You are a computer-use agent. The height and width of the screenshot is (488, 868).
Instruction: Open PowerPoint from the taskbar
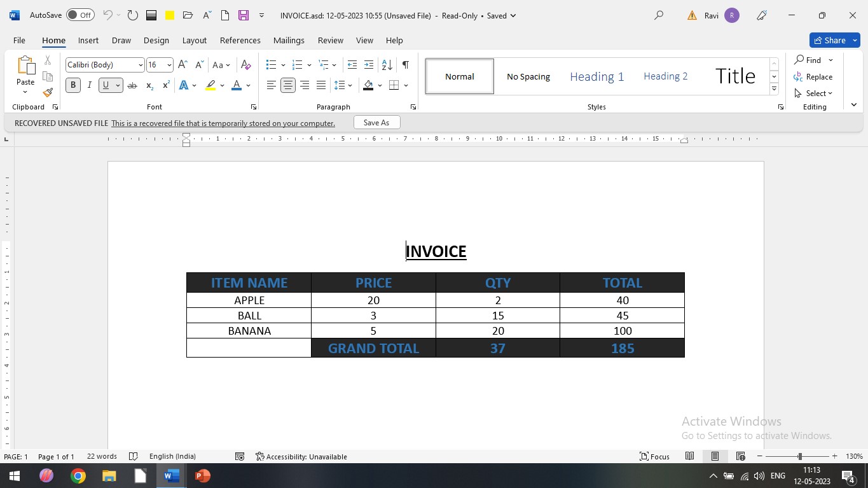click(x=202, y=475)
